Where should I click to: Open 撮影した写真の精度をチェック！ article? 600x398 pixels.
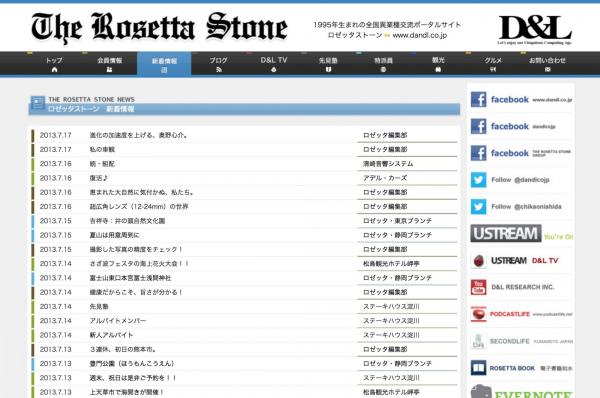tap(136, 250)
